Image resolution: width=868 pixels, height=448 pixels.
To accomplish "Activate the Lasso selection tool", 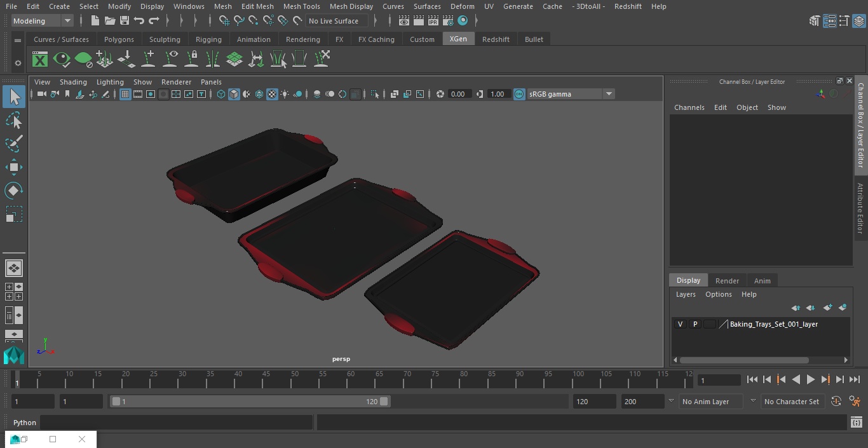I will point(14,121).
